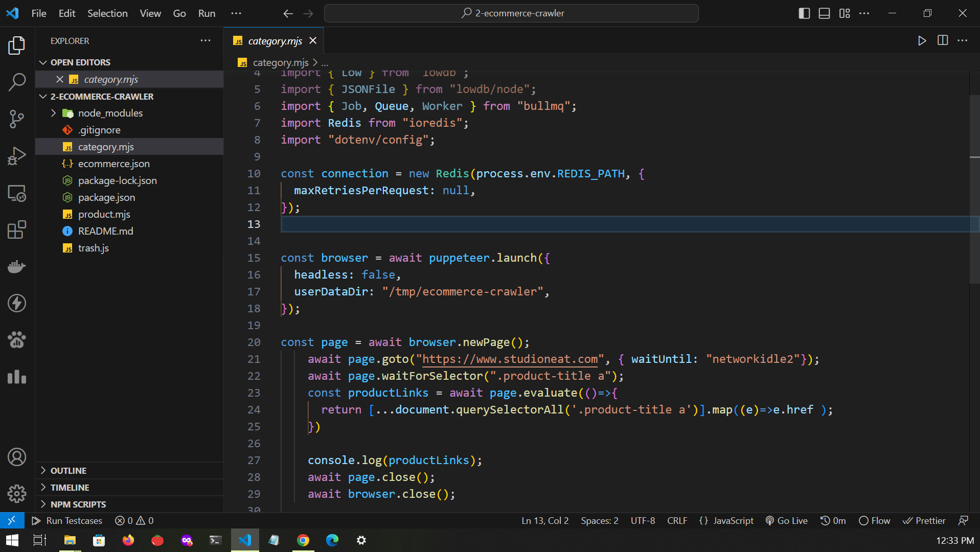The height and width of the screenshot is (552, 980).
Task: Select the category.mjs editor tab
Action: [274, 40]
